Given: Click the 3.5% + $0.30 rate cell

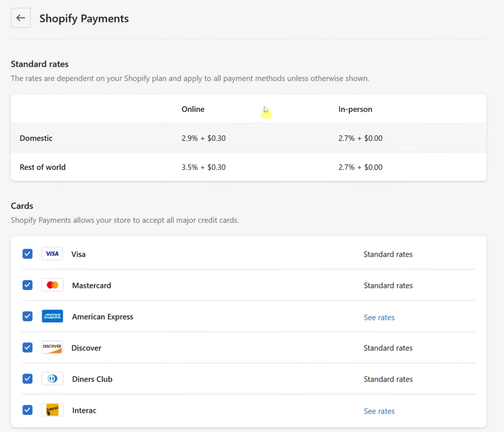Looking at the screenshot, I should click(204, 167).
